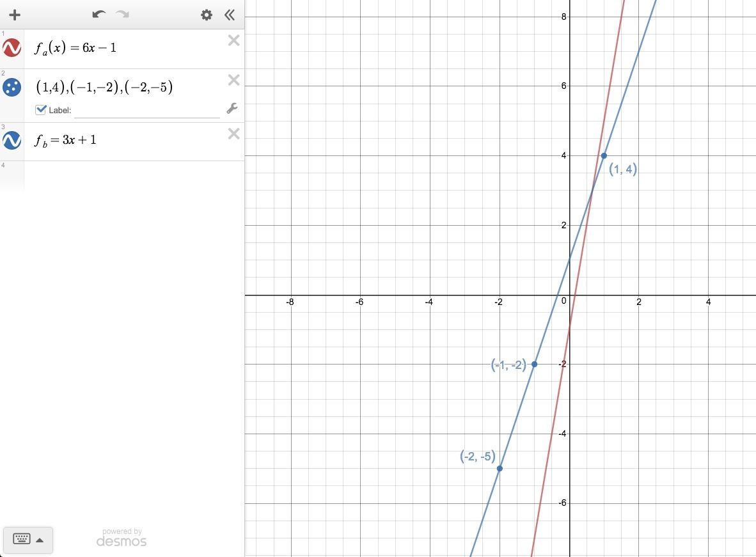Open graph settings gear menu
The image size is (756, 557).
pos(207,15)
